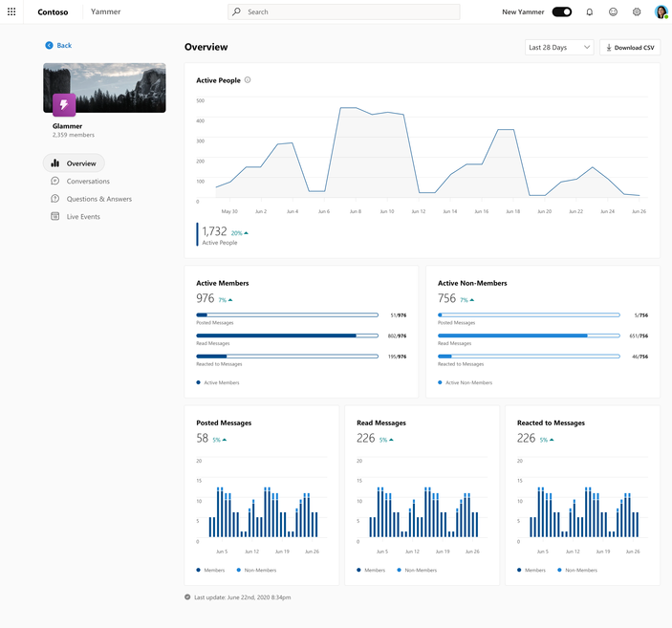
Task: Click the Glammer community cover photo
Action: [115, 81]
